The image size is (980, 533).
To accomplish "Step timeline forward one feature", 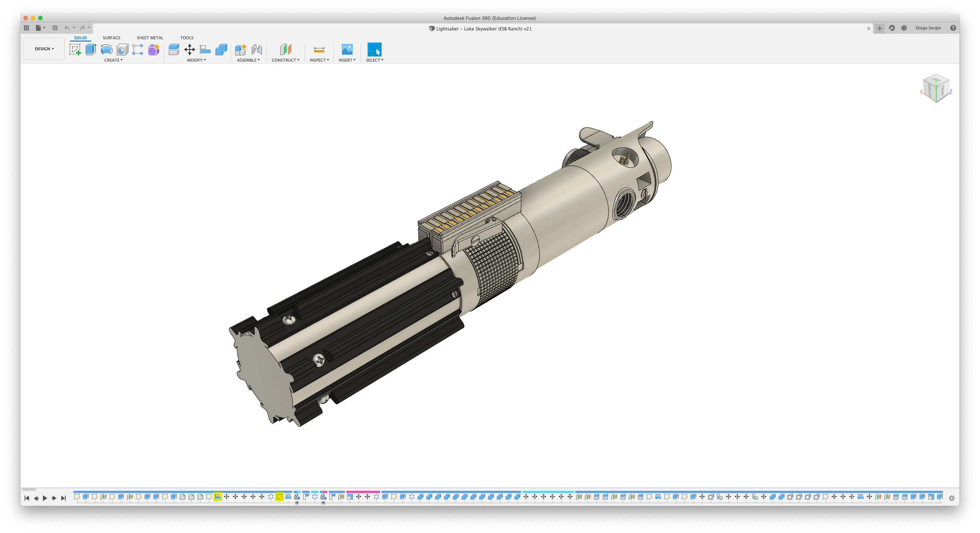I will tap(54, 498).
